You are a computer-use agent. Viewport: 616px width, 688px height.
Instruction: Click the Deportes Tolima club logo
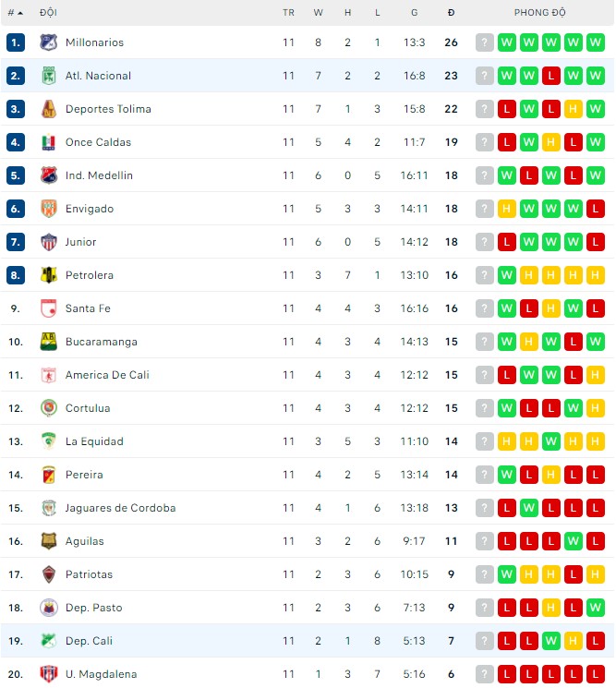tap(48, 109)
